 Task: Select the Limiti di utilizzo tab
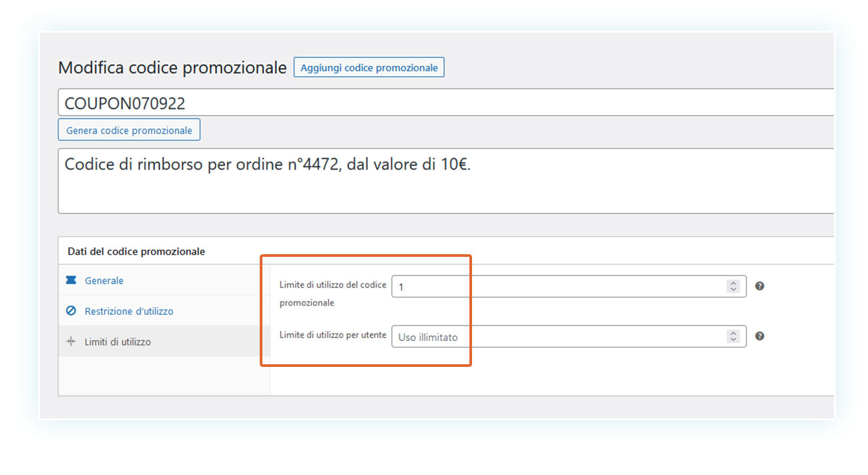164,342
